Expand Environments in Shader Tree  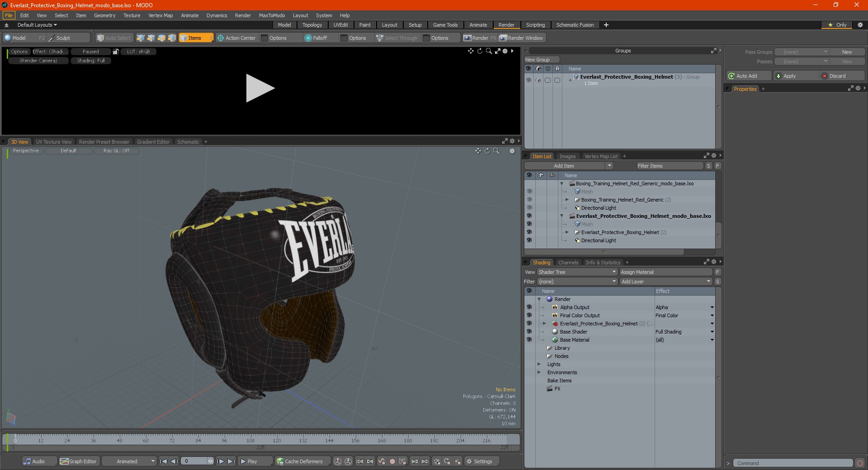(x=539, y=372)
